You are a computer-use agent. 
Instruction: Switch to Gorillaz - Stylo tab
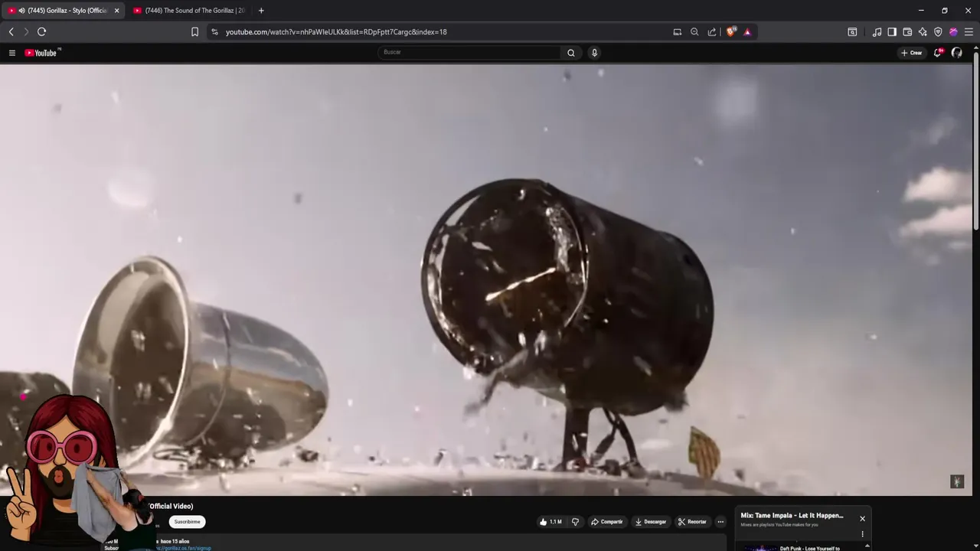click(x=63, y=11)
